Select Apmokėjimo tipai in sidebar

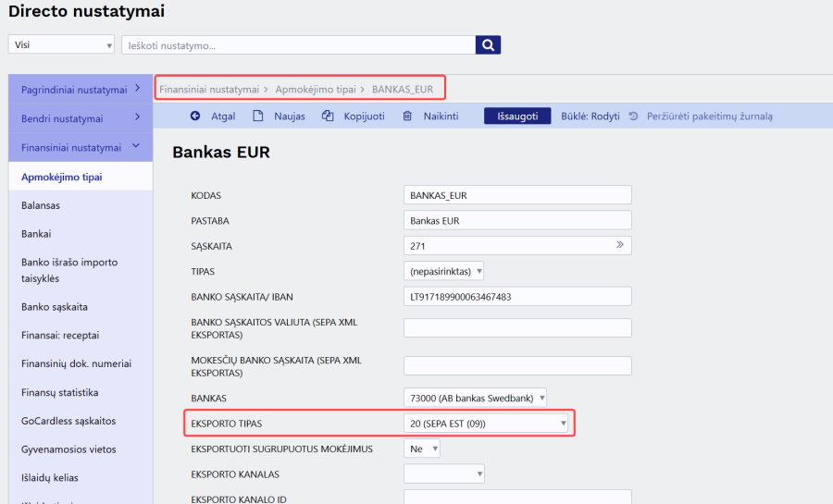81,177
